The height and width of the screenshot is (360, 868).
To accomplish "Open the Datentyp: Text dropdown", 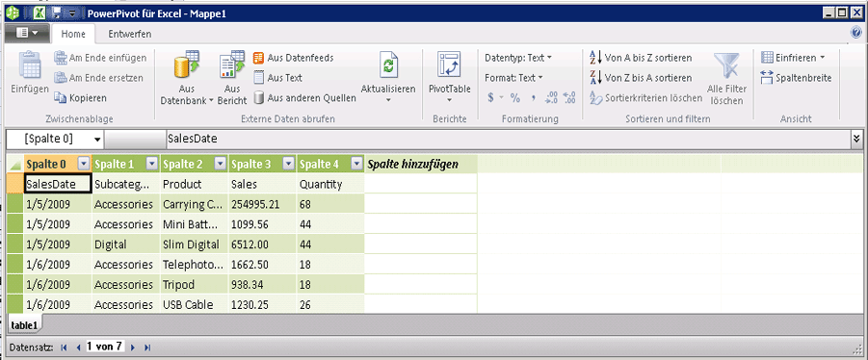I will [x=517, y=58].
